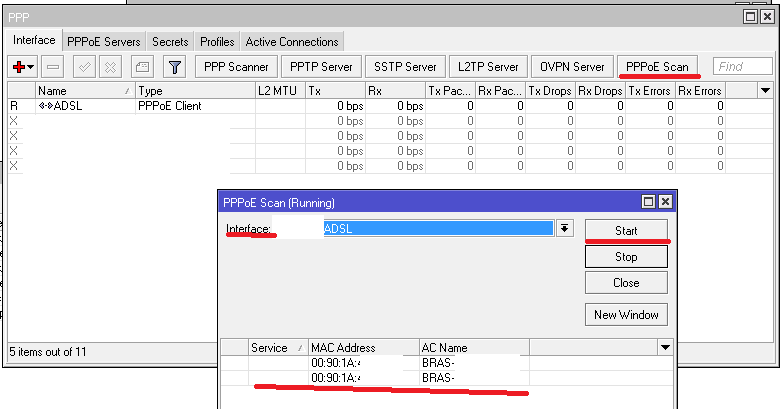Open the column dropdown in scan results
Viewport: 784px width, 409px height.
tap(665, 347)
